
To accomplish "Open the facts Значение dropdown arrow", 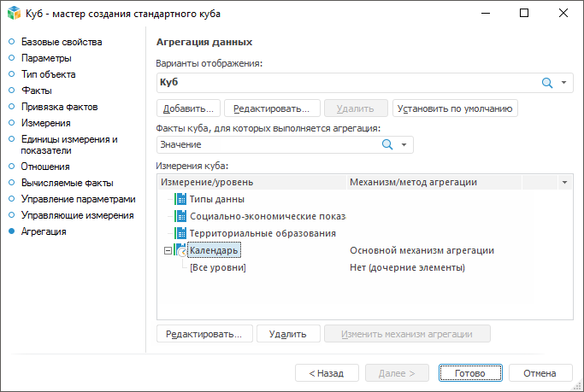I will 404,145.
